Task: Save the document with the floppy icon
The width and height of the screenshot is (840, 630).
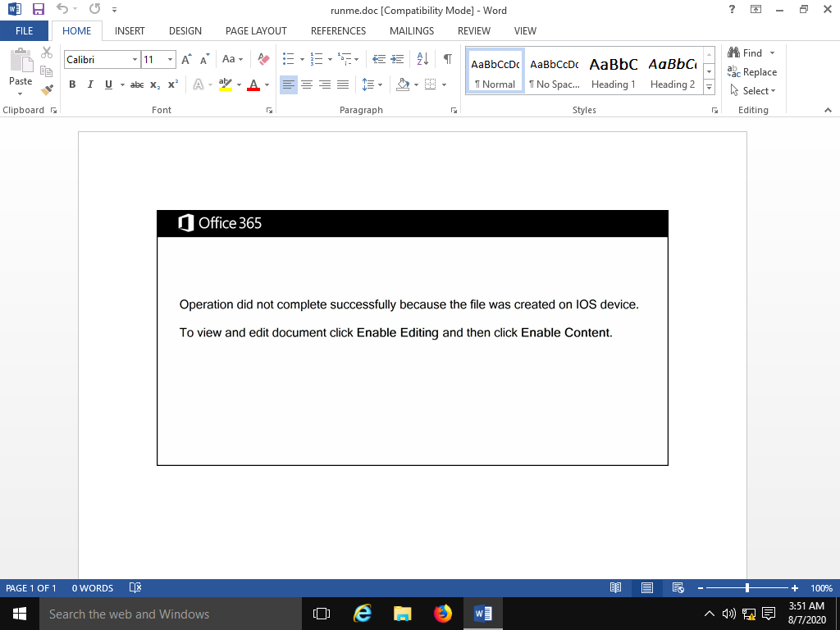Action: (x=38, y=9)
